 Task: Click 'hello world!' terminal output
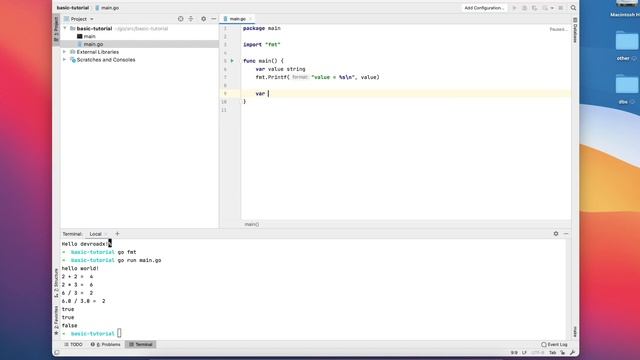pos(80,268)
